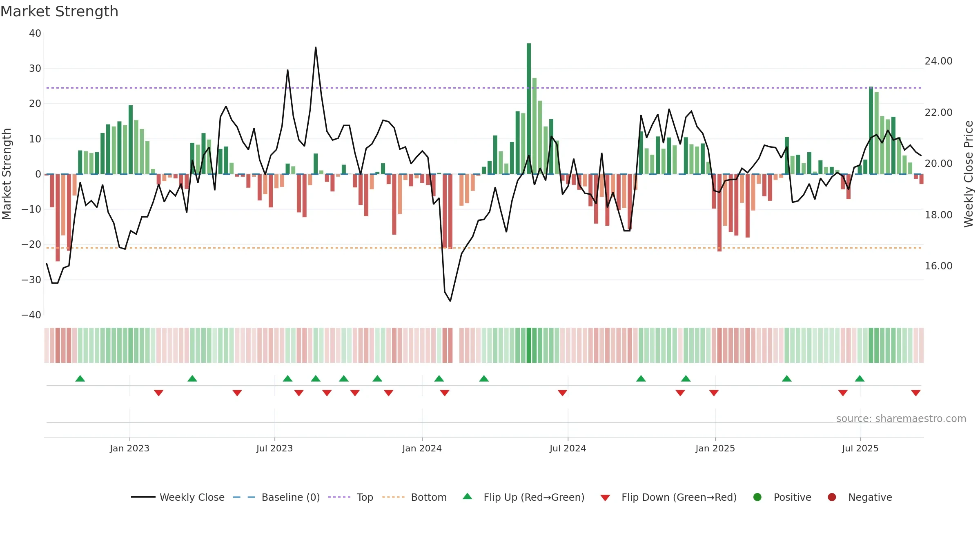Click the source: sharemaestro.com text

[901, 418]
